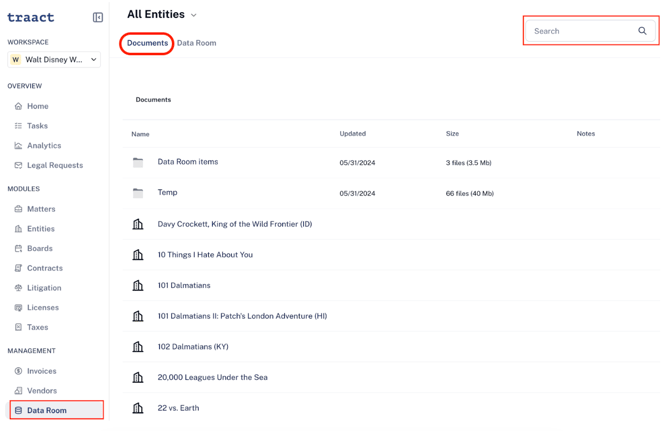Click the Licenses certificate icon
This screenshot has width=670, height=431.
[x=18, y=307]
